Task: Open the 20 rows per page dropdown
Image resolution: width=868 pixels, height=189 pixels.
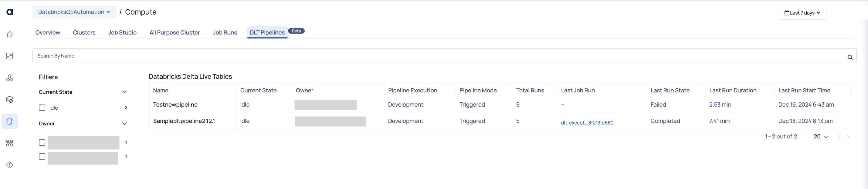Action: [821, 137]
